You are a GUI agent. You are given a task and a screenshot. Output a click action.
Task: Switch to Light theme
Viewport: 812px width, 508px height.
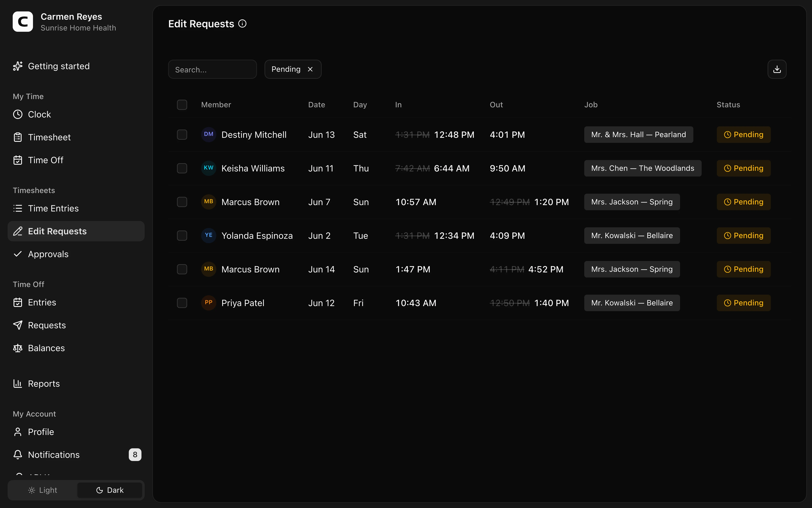tap(43, 490)
